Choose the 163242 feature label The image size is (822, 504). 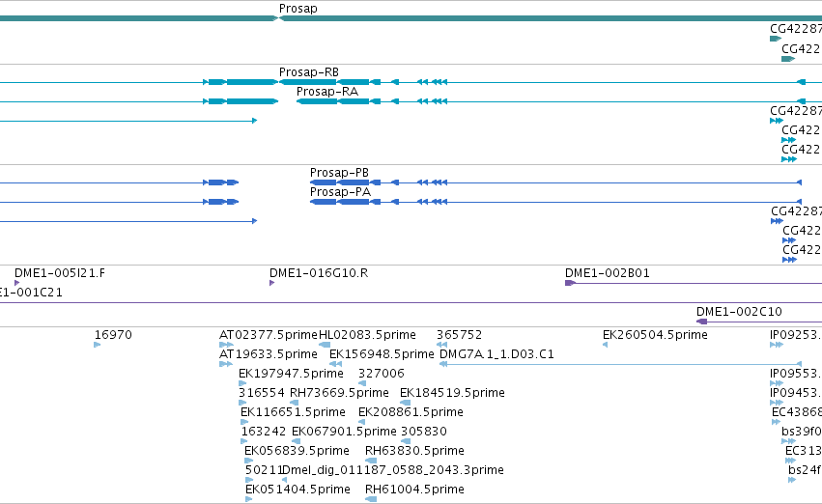coord(264,432)
